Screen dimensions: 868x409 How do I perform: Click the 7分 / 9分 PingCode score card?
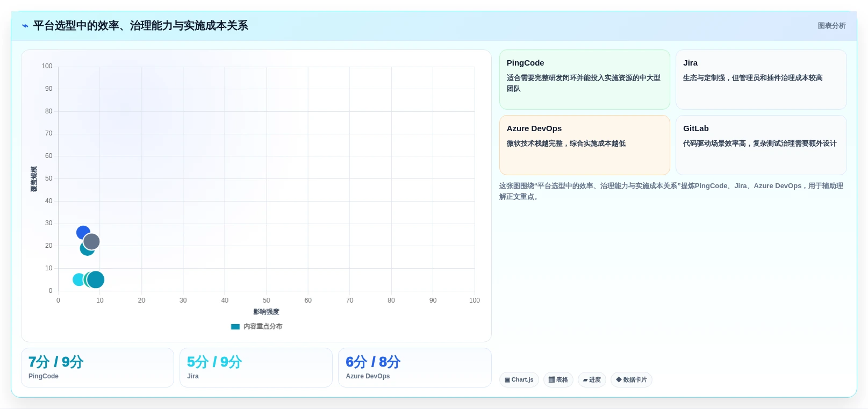(97, 368)
